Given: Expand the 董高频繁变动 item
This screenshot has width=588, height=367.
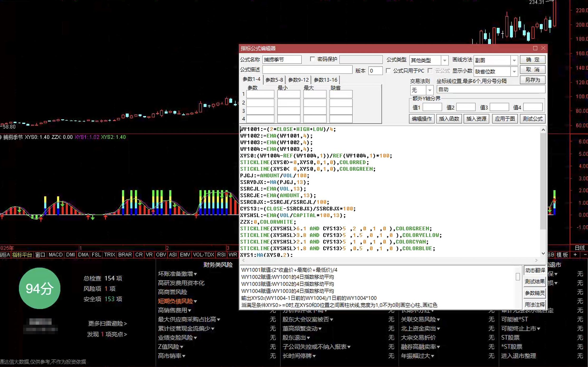Looking at the screenshot, I should click(320, 329).
